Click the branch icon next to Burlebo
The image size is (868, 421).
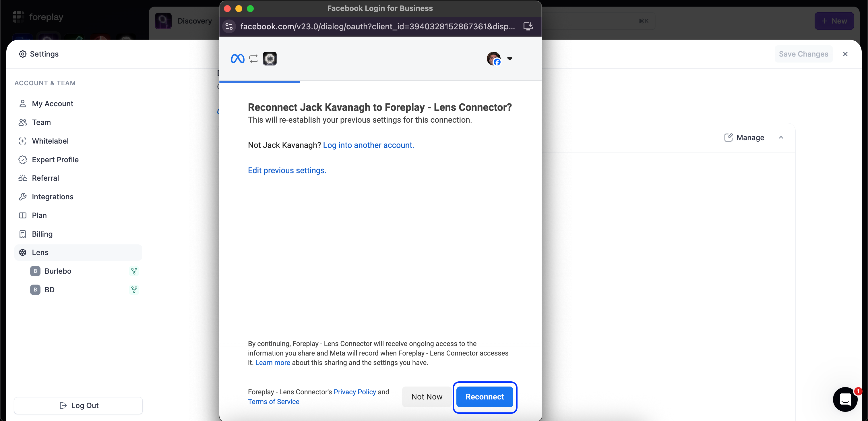point(134,271)
